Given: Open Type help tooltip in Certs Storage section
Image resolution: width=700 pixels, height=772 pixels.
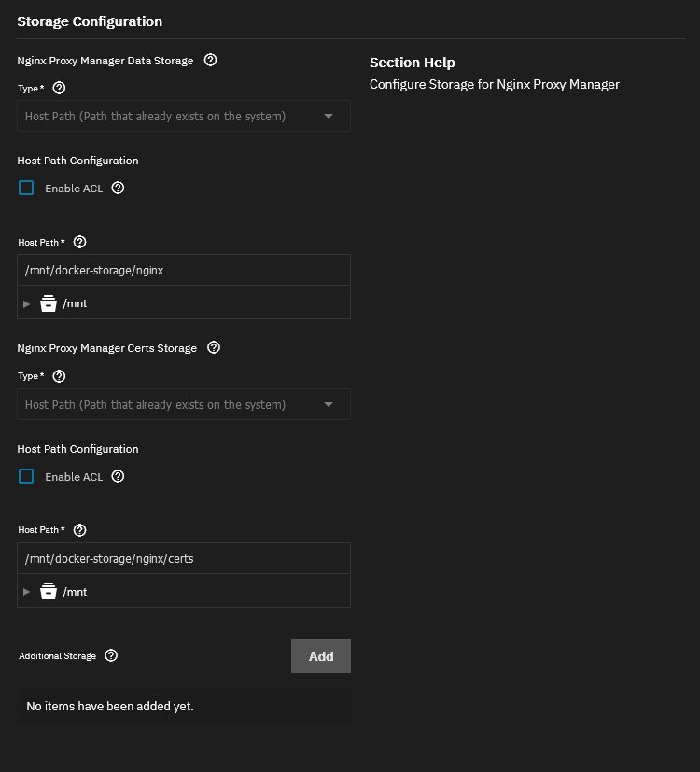Looking at the screenshot, I should pos(59,376).
